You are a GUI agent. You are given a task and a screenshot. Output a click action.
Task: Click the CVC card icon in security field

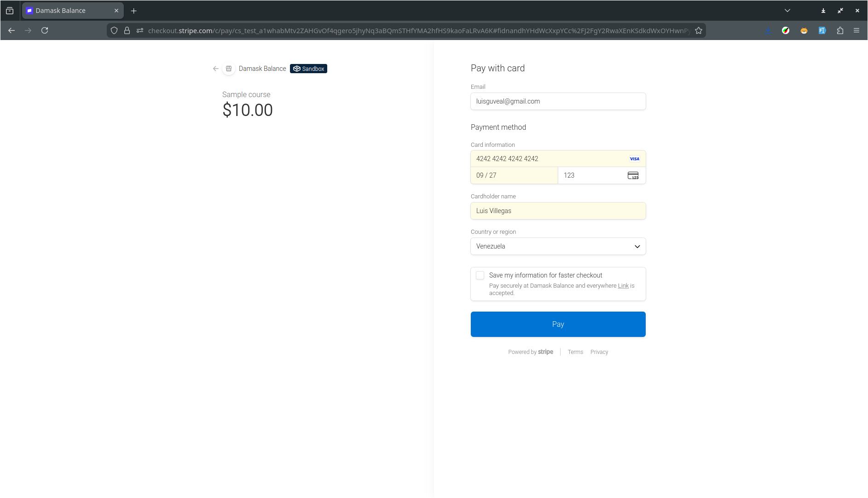(x=633, y=175)
